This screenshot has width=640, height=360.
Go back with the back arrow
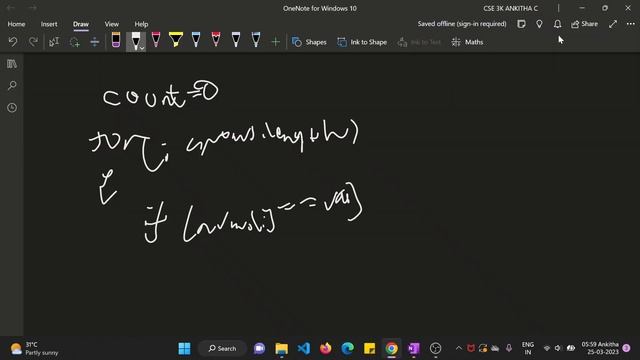click(11, 8)
